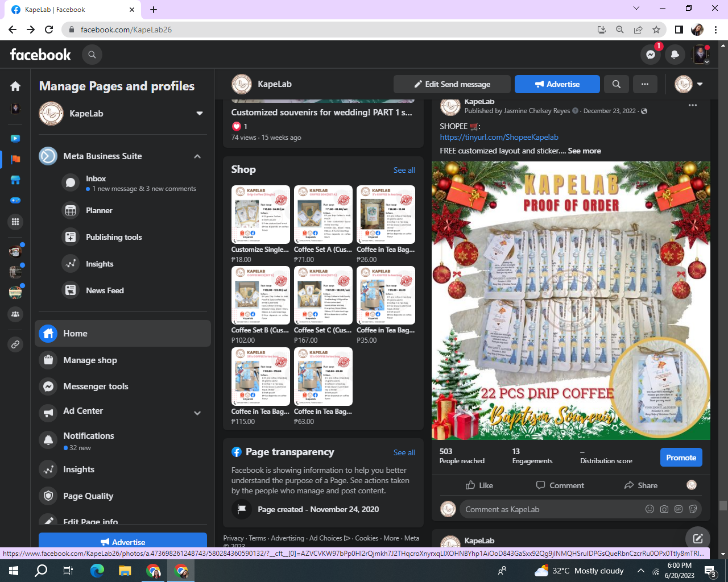Reload the Facebook page

49,30
